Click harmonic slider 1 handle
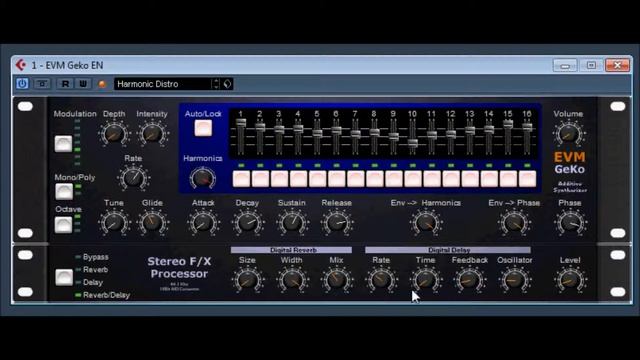Screen dimensions: 640x360 241,123
